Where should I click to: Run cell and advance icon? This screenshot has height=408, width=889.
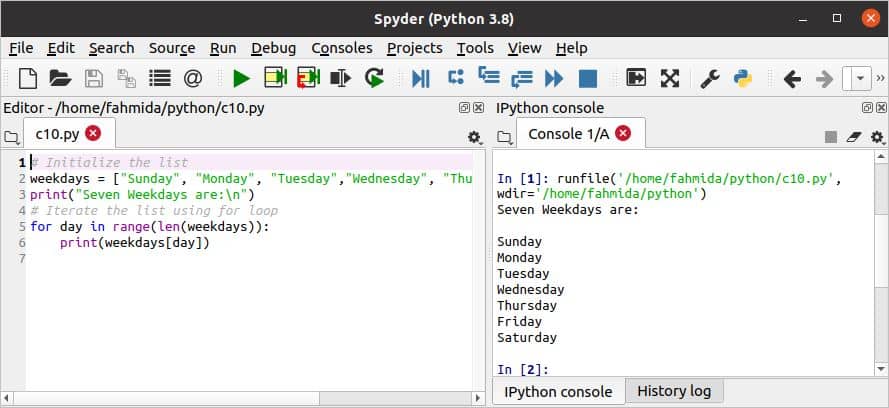tap(308, 78)
